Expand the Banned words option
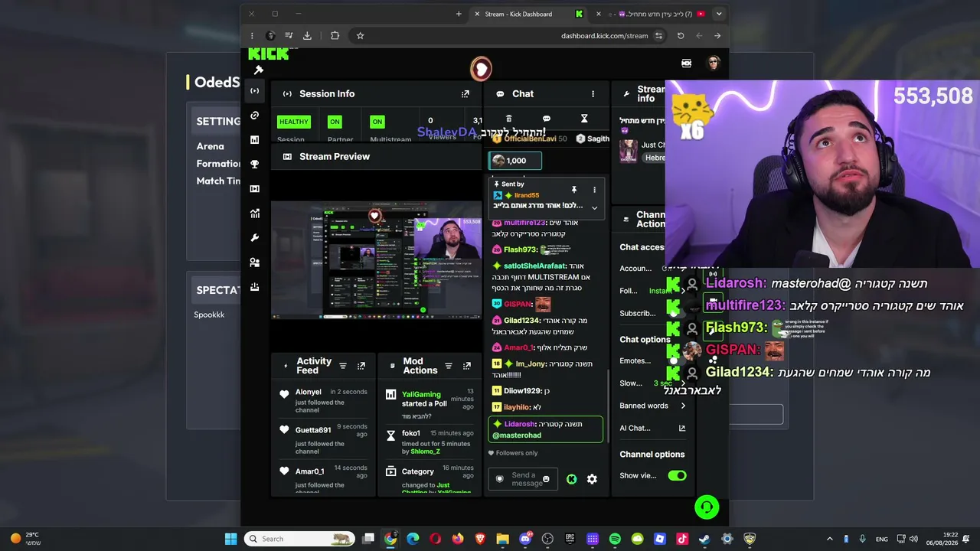Viewport: 980px width, 551px height. pos(653,406)
